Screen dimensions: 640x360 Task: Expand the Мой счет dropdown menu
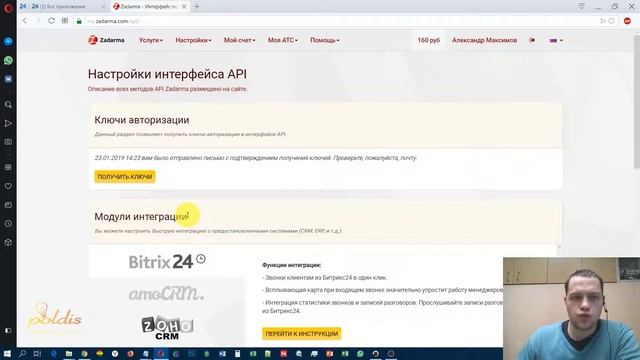click(239, 40)
